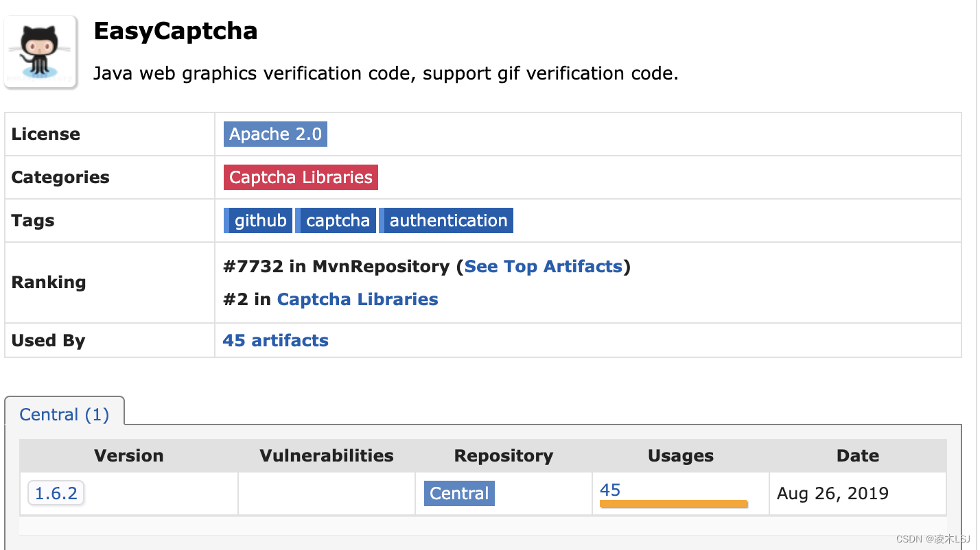Click the Date column header
This screenshot has width=980, height=550.
pos(857,455)
